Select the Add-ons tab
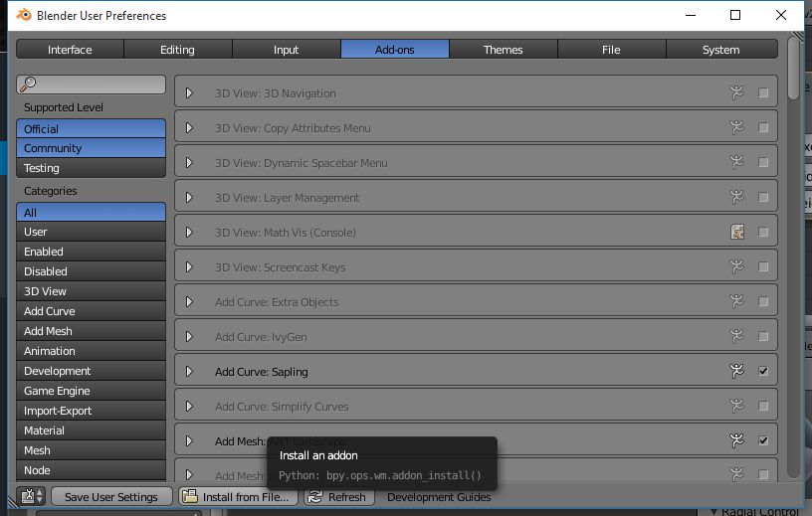The width and height of the screenshot is (812, 516). point(395,49)
